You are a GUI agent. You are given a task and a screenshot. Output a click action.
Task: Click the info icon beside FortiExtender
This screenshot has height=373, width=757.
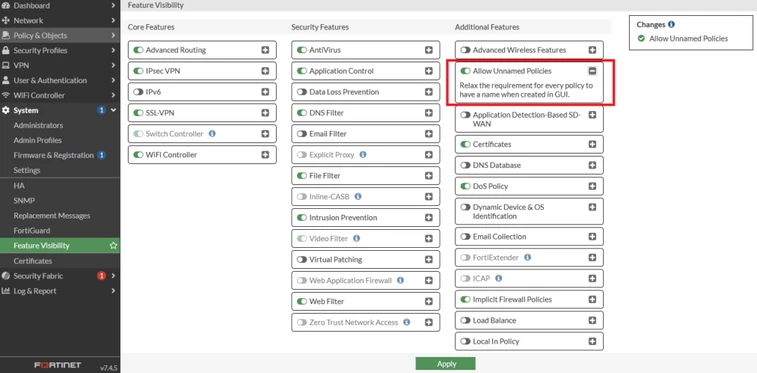(x=528, y=258)
